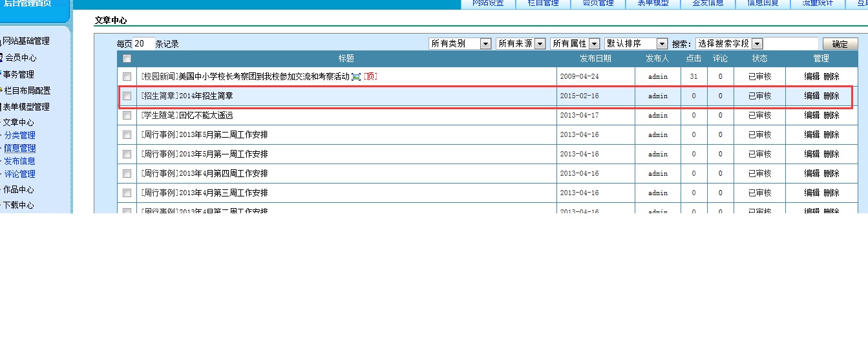Go to 发布信息 in the sidebar
Screen dimensions: 868x349
[19, 162]
